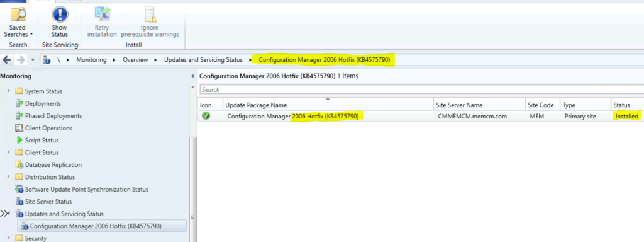Expand the Distribution Status folder
The width and height of the screenshot is (644, 242).
point(9,177)
